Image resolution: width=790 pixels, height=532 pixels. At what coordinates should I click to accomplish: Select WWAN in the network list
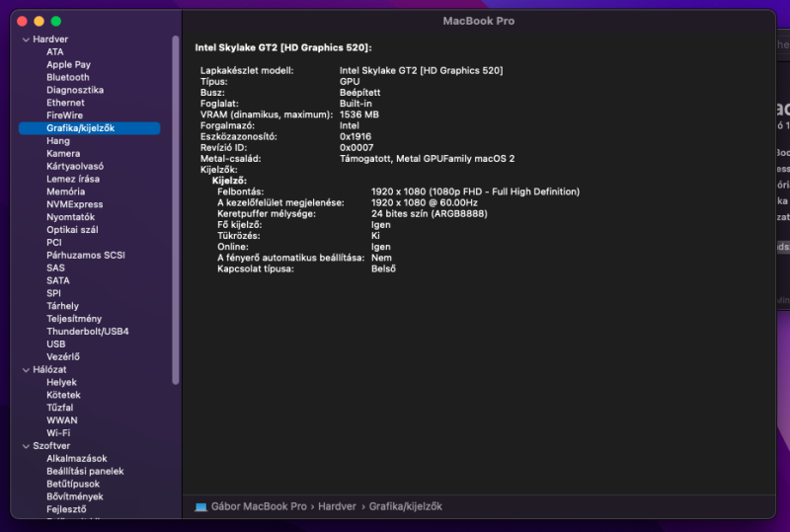(62, 420)
